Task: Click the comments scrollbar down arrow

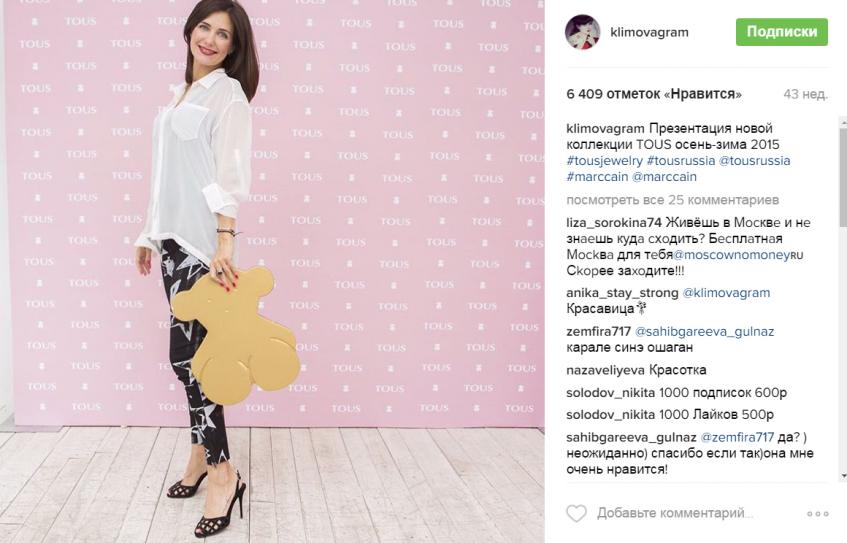Action: [844, 476]
